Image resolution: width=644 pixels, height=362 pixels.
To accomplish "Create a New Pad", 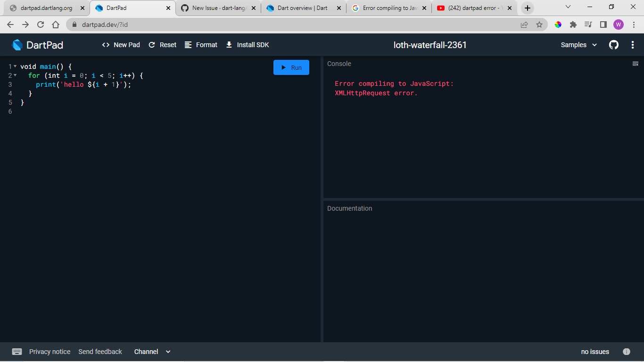I will (x=121, y=45).
